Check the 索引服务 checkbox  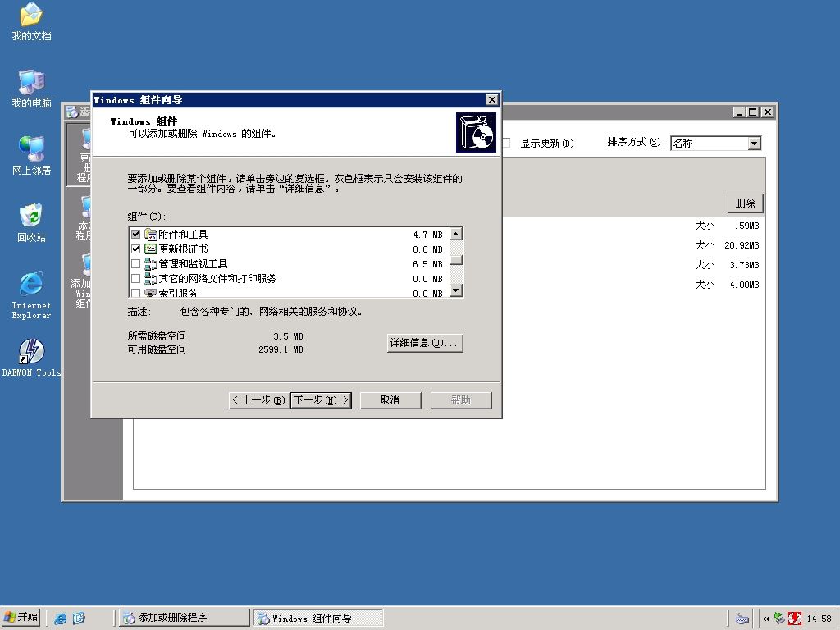(x=135, y=293)
